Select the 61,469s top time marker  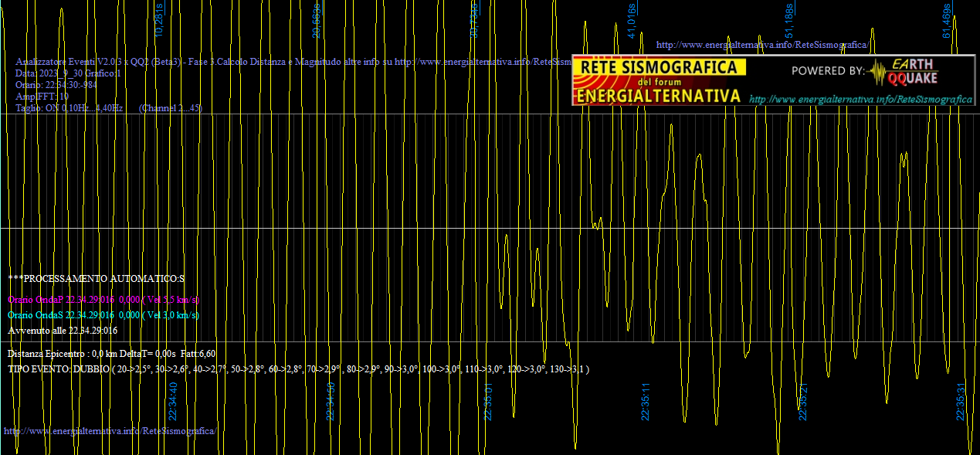(947, 20)
